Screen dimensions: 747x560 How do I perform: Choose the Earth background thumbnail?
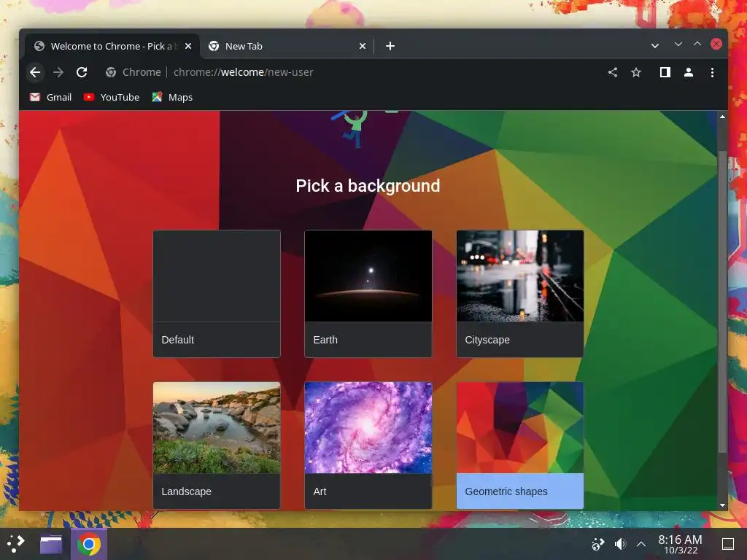pyautogui.click(x=368, y=276)
